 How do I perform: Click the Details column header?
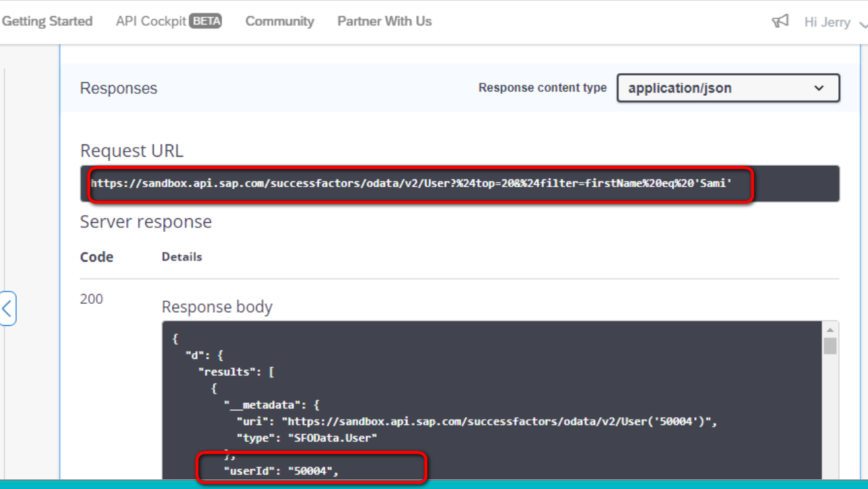point(182,256)
